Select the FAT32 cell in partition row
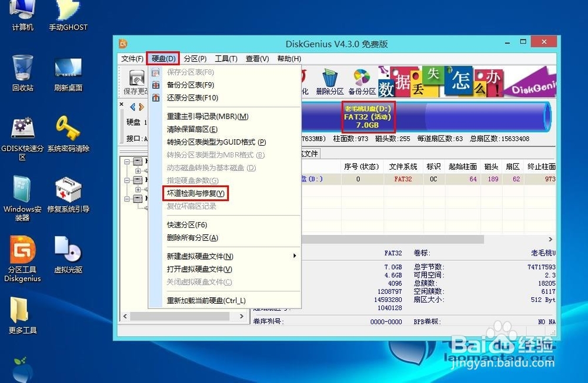Screen dimensions: 588x383 coord(403,179)
